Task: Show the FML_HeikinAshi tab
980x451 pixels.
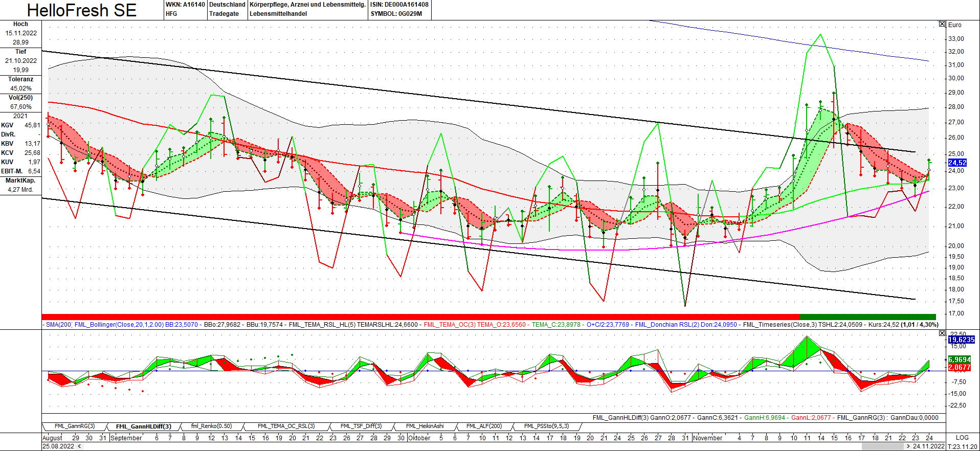Action: tap(425, 426)
